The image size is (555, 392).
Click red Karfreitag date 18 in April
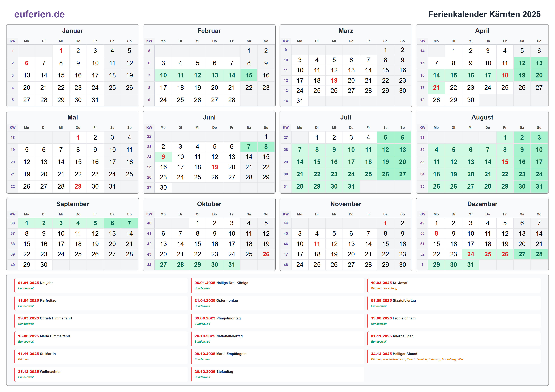[x=505, y=75]
